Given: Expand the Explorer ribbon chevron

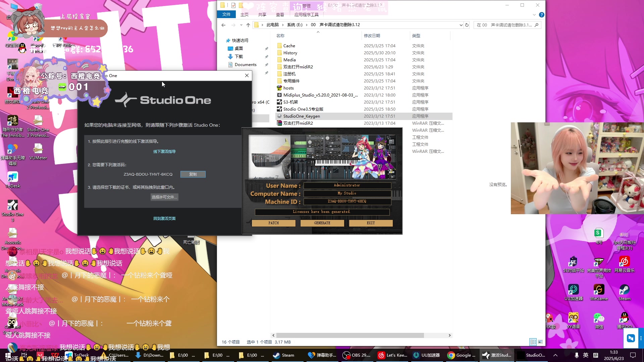Looking at the screenshot, I should coord(534,15).
